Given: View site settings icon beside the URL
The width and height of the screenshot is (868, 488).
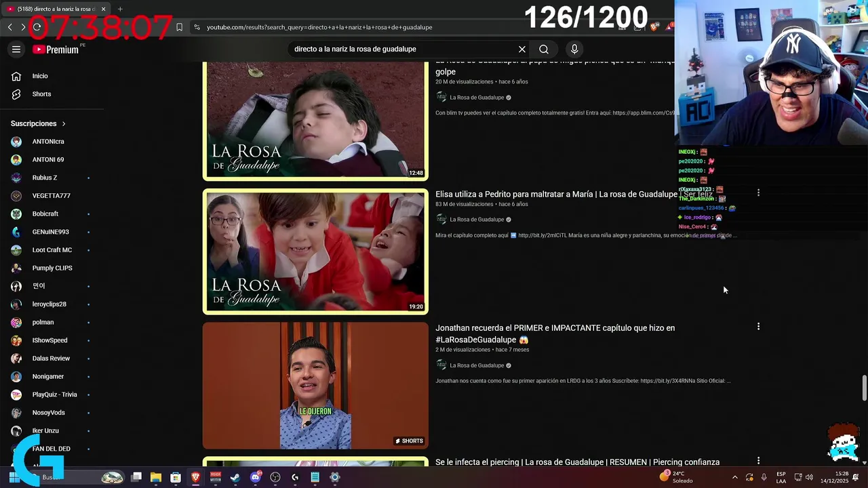Looking at the screenshot, I should pyautogui.click(x=197, y=27).
